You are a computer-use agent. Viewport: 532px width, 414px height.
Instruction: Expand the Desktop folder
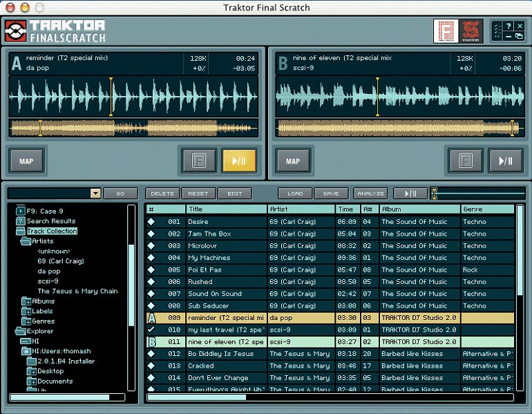32,371
